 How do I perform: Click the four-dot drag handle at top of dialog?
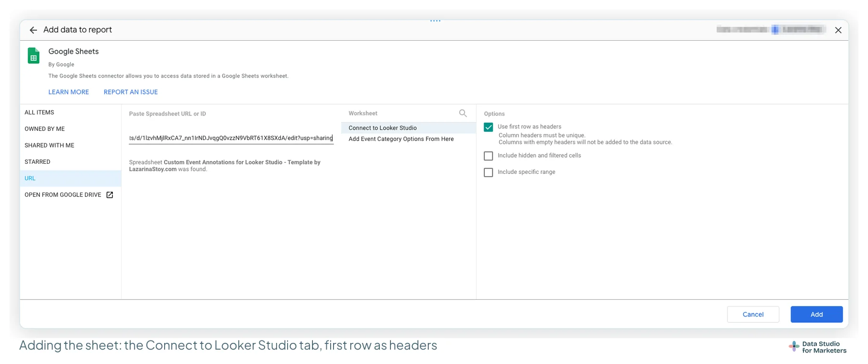pyautogui.click(x=435, y=21)
